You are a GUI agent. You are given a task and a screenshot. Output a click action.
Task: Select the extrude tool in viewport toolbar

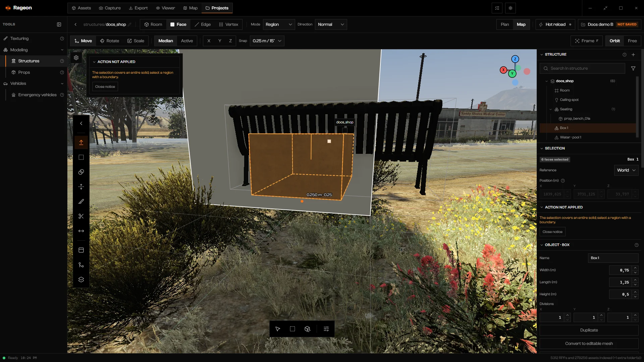(81, 142)
